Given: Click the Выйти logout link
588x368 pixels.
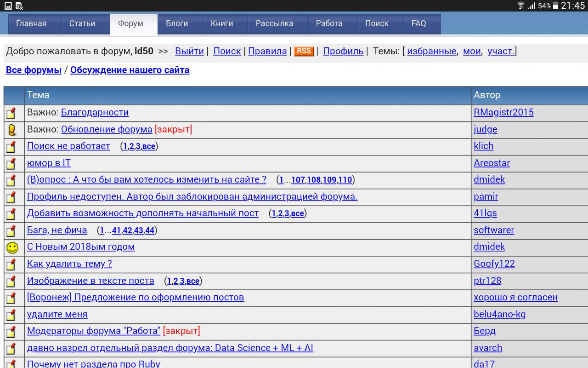Looking at the screenshot, I should (x=189, y=51).
